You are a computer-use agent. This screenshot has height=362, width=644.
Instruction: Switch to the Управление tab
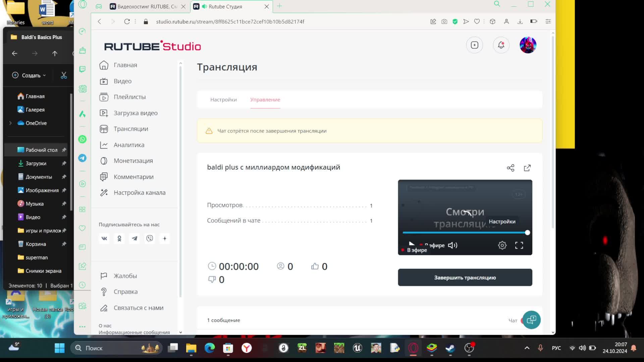[265, 100]
